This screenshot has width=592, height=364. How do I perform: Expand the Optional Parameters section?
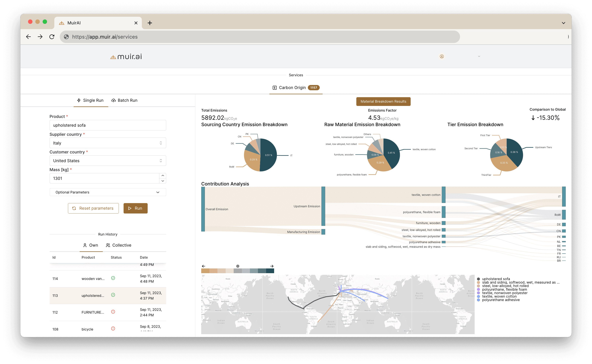coord(108,192)
